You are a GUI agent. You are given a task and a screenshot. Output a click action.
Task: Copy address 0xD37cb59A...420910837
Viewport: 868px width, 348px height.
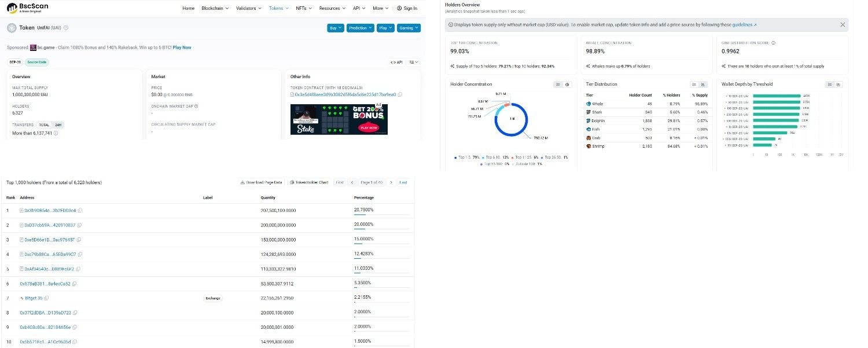(x=79, y=225)
